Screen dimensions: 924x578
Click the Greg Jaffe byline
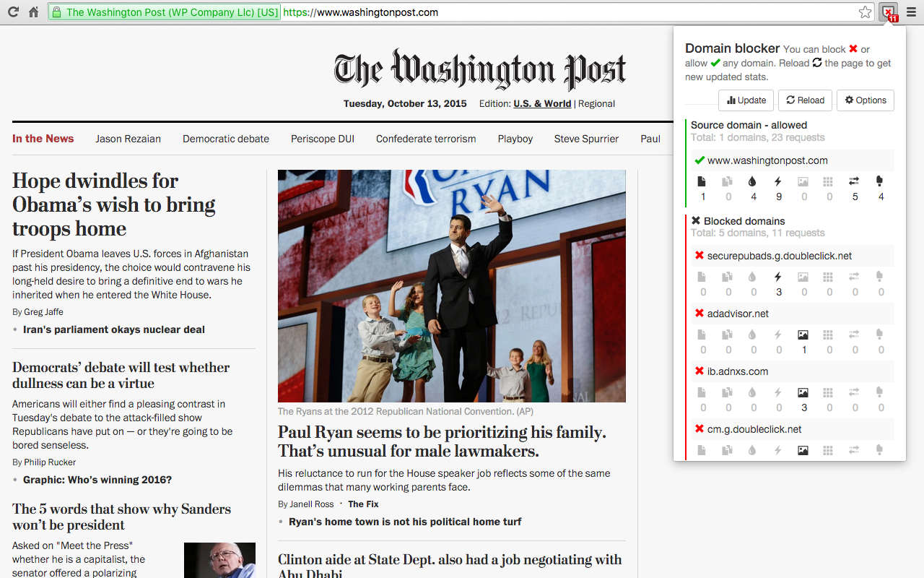pos(43,312)
